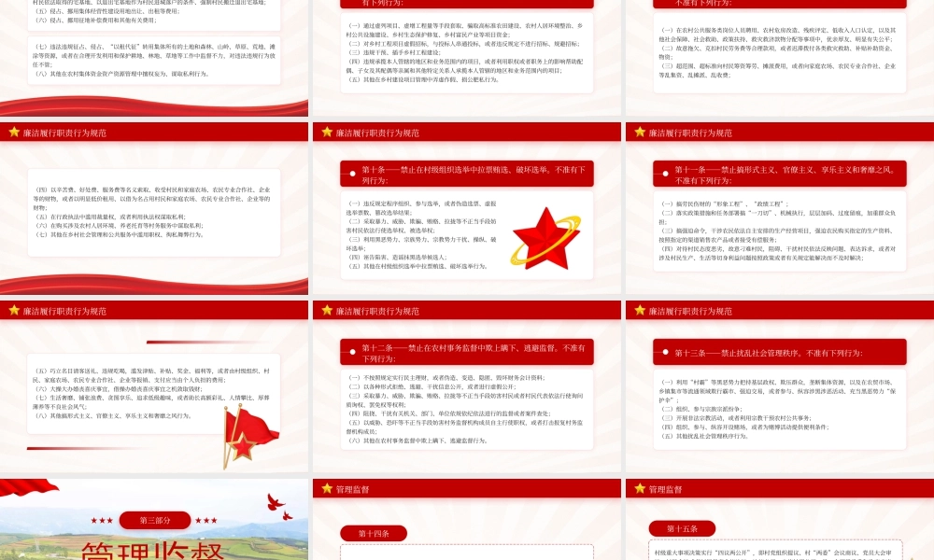Click the 第十四条 label pill

coord(374,534)
